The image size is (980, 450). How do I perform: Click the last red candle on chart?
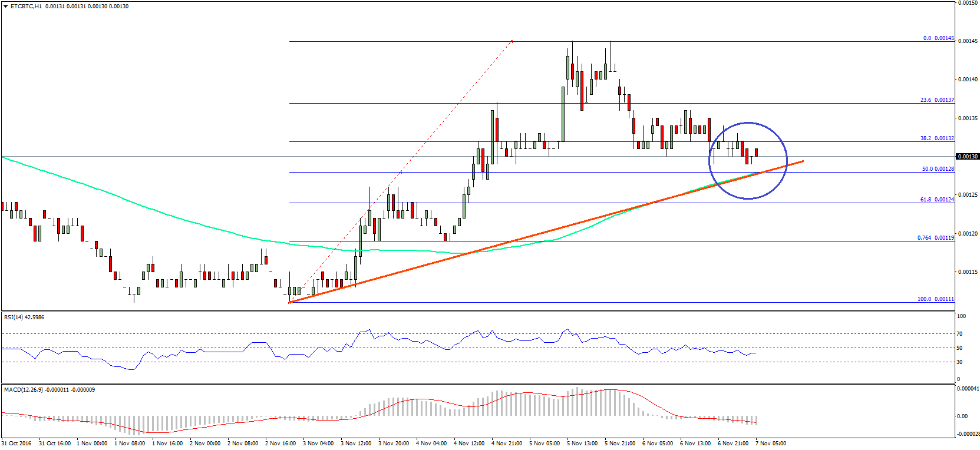(756, 153)
